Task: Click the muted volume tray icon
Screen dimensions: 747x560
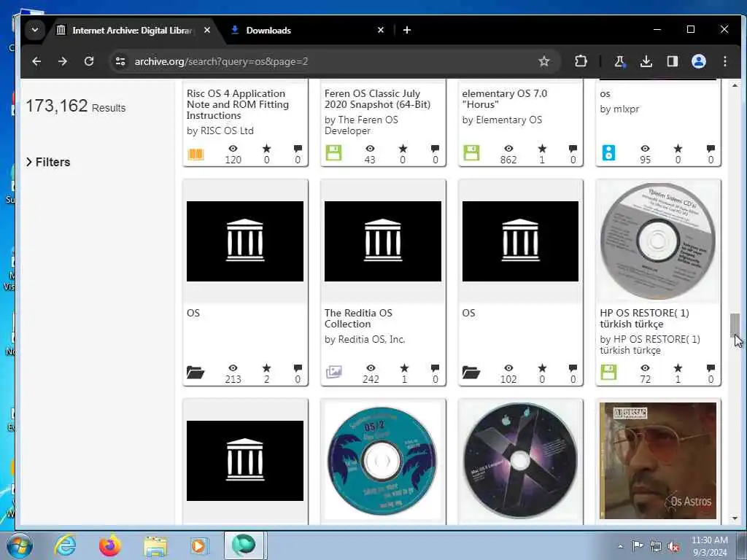Action: coord(673,547)
